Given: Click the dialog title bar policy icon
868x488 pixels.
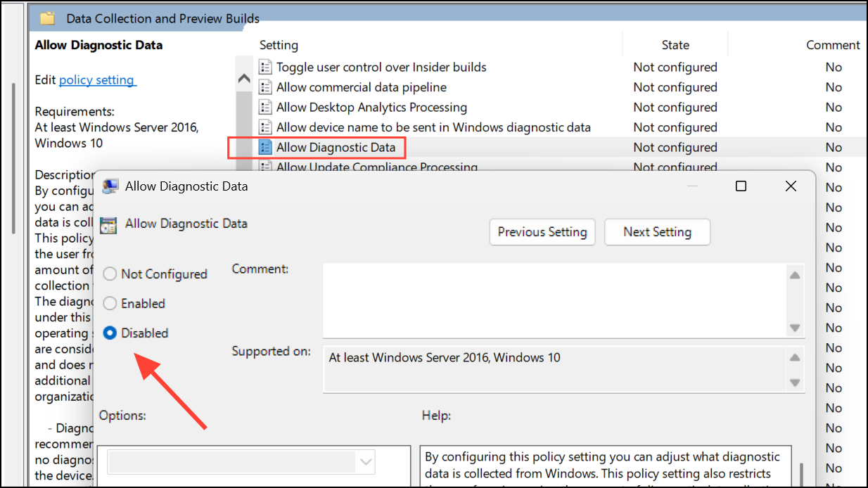Looking at the screenshot, I should [110, 186].
